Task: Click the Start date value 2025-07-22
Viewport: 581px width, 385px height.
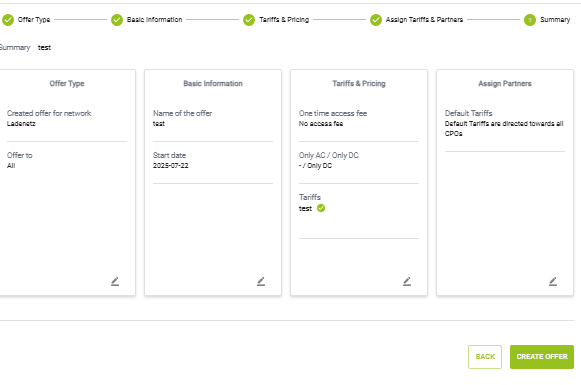Action: [170, 166]
